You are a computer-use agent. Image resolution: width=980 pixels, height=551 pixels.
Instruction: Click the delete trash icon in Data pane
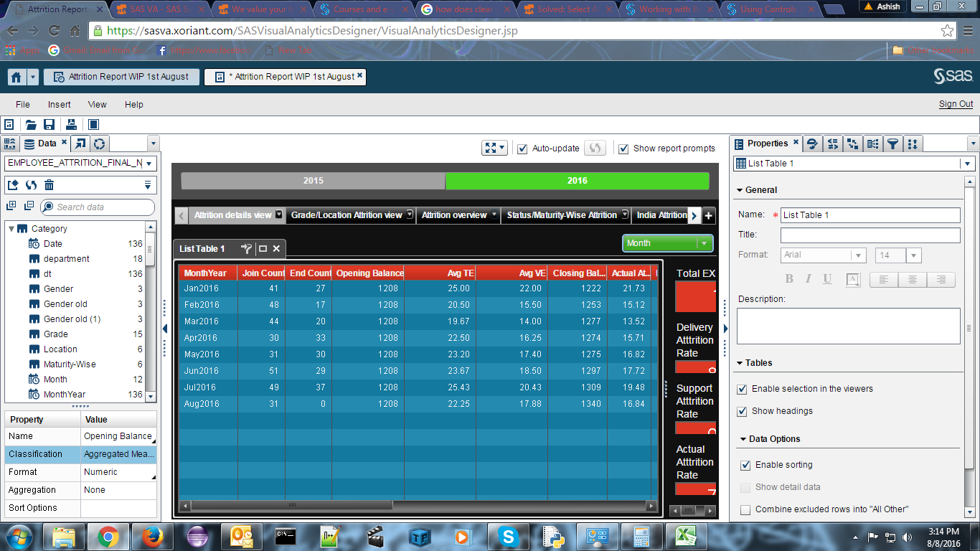[x=50, y=185]
